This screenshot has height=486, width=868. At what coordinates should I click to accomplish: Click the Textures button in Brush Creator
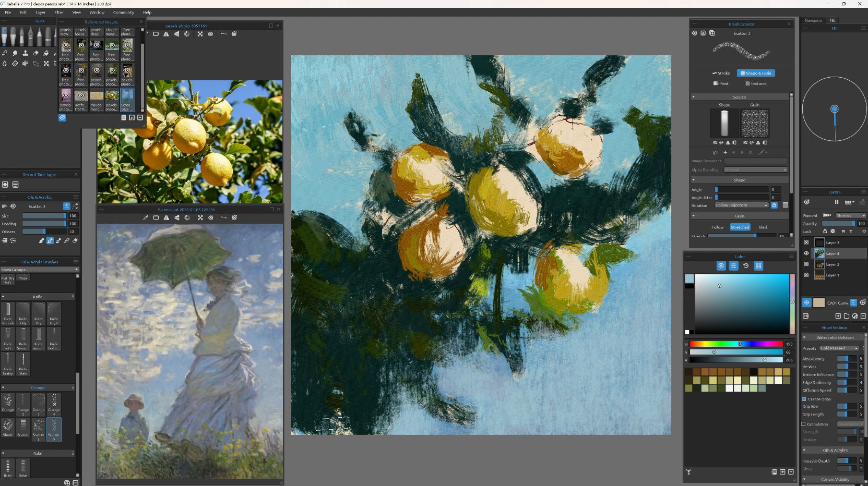click(x=756, y=83)
